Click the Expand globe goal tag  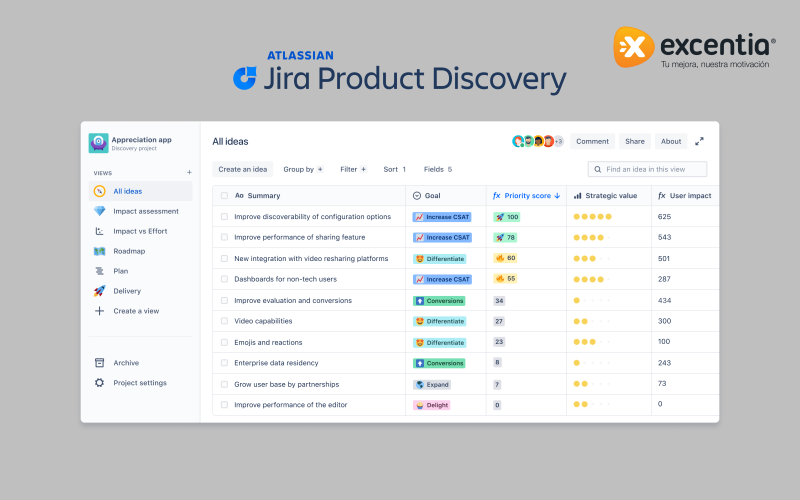(432, 385)
